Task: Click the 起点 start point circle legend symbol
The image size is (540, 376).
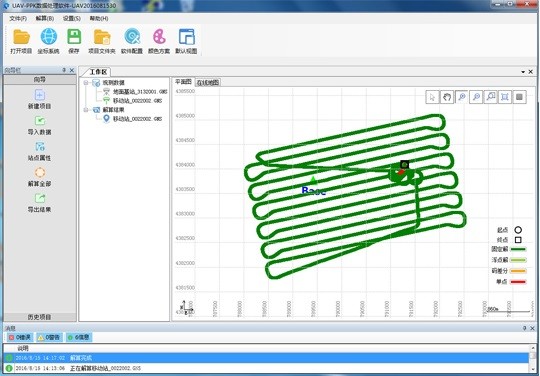Action: click(x=518, y=230)
